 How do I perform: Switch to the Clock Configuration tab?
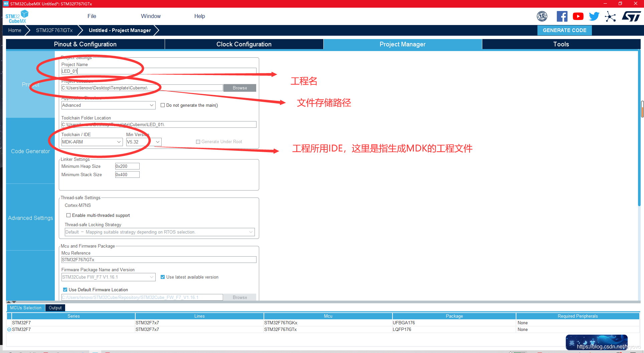point(244,44)
